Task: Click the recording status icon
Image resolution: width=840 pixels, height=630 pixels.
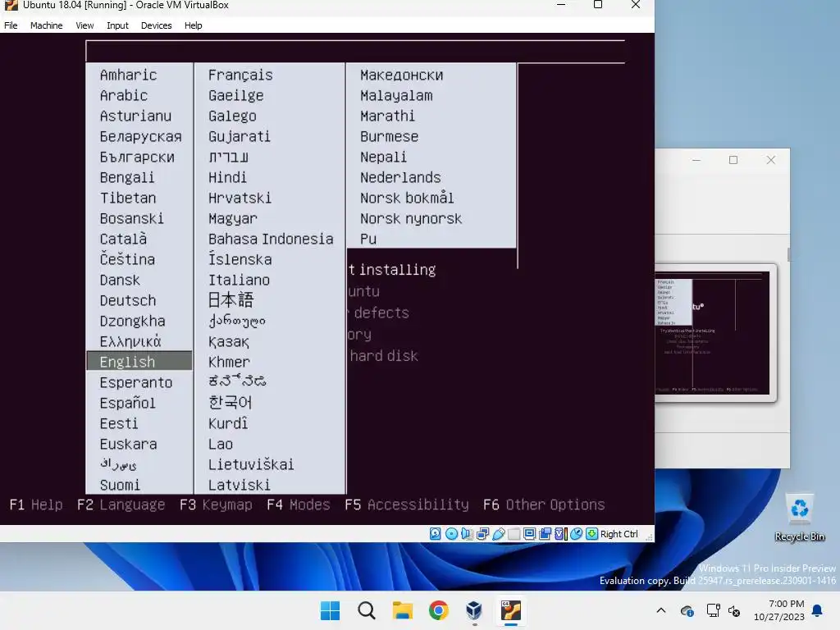Action: [545, 533]
